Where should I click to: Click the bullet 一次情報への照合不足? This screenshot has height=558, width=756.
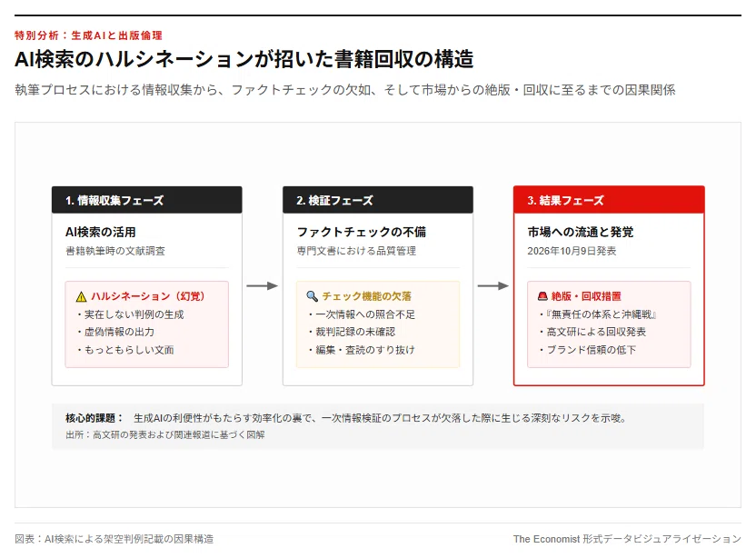pos(361,314)
